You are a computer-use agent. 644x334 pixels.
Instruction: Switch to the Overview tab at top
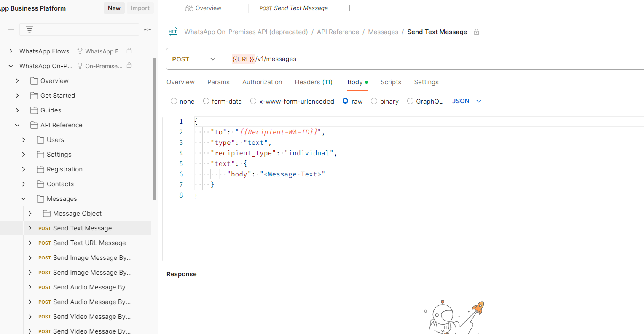click(x=203, y=8)
